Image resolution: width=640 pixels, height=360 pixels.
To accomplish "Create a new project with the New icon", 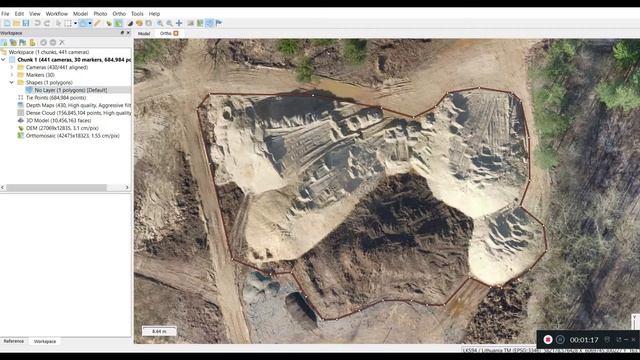I will 7,23.
